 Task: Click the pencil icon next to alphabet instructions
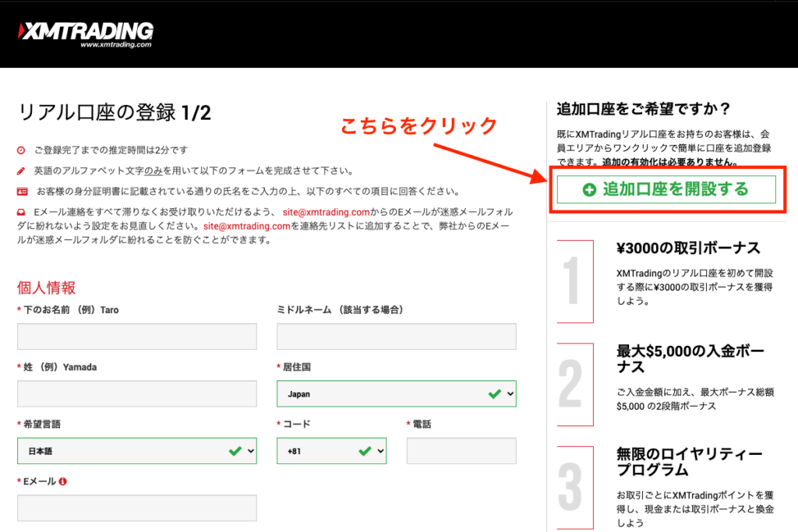pyautogui.click(x=21, y=171)
